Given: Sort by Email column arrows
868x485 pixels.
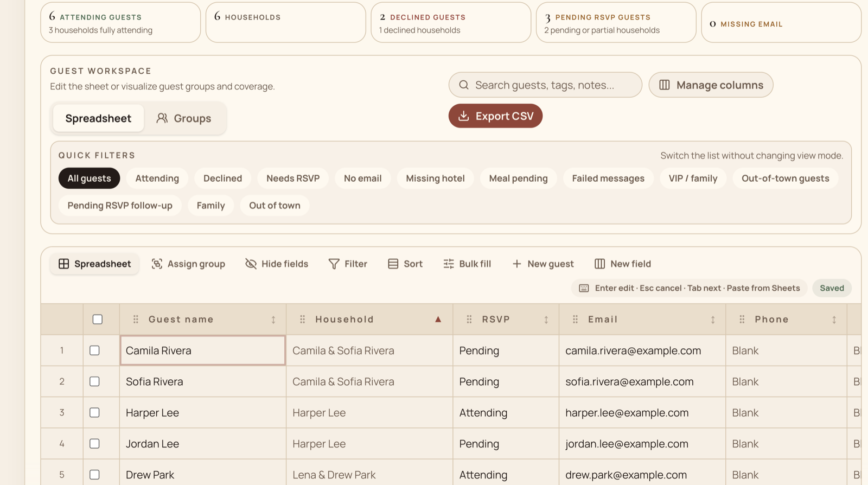Looking at the screenshot, I should point(713,320).
